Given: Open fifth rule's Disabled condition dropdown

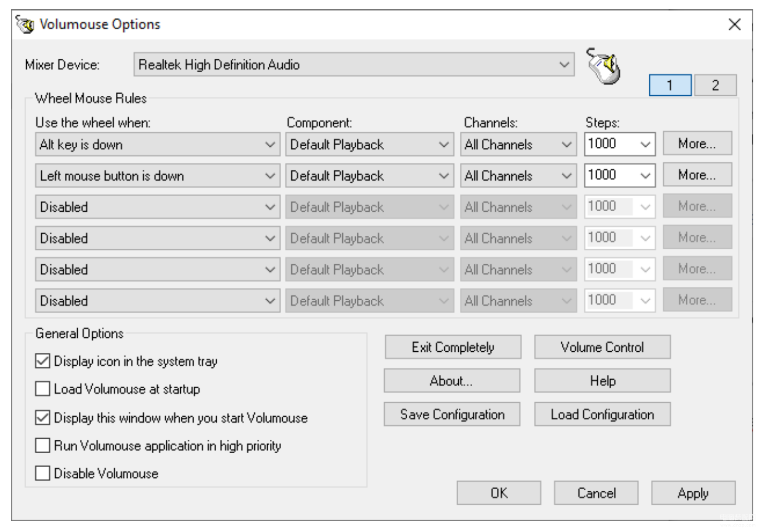Looking at the screenshot, I should tap(158, 269).
